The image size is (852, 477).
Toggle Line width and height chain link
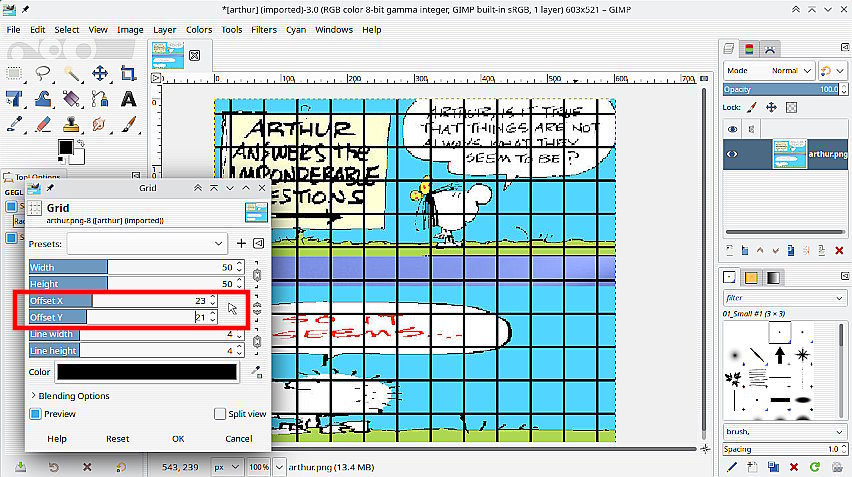257,342
